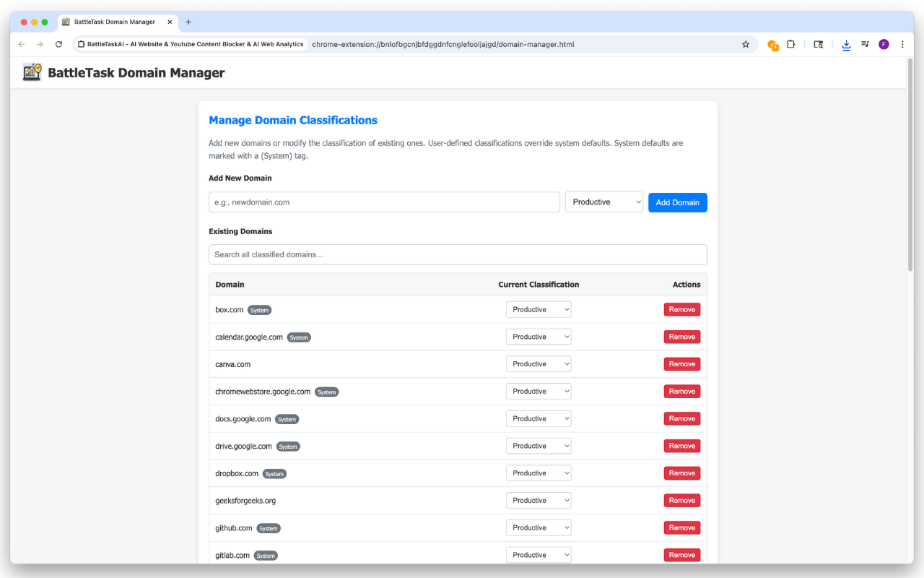Open a new tab with the plus icon
Image resolution: width=924 pixels, height=578 pixels.
(188, 22)
